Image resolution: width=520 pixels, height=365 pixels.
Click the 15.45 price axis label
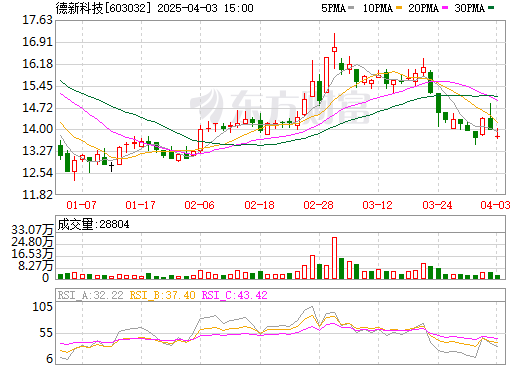[37, 86]
